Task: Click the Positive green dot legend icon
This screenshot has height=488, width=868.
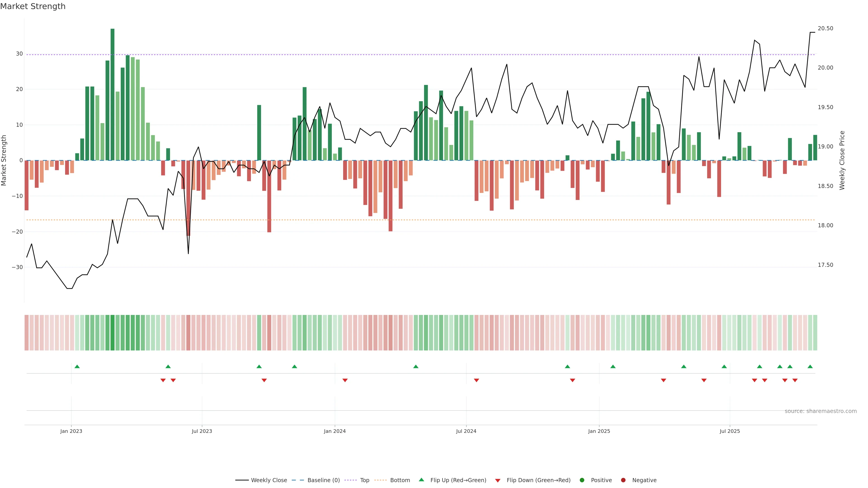Action: coord(582,480)
